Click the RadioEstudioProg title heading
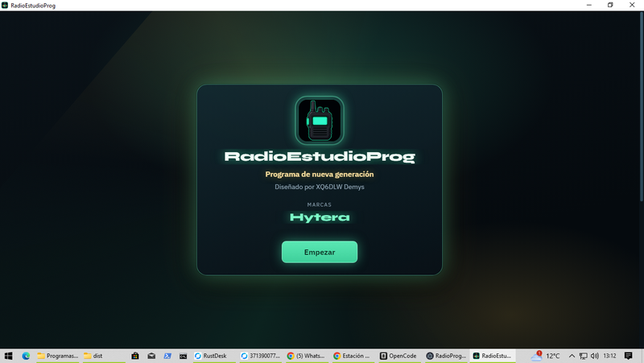This screenshot has height=363, width=644. (320, 156)
